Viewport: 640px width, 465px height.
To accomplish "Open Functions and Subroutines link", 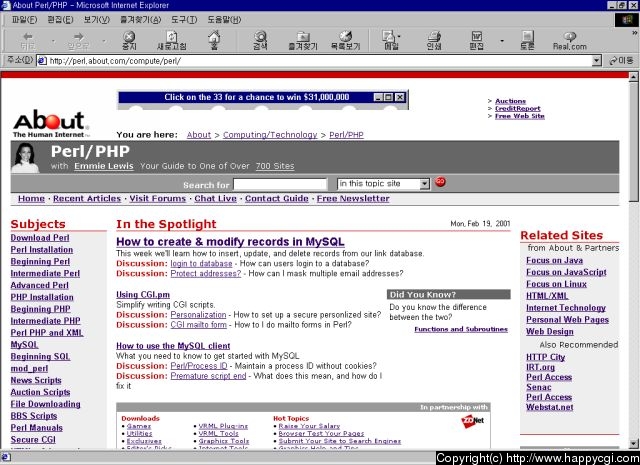I will click(x=461, y=329).
